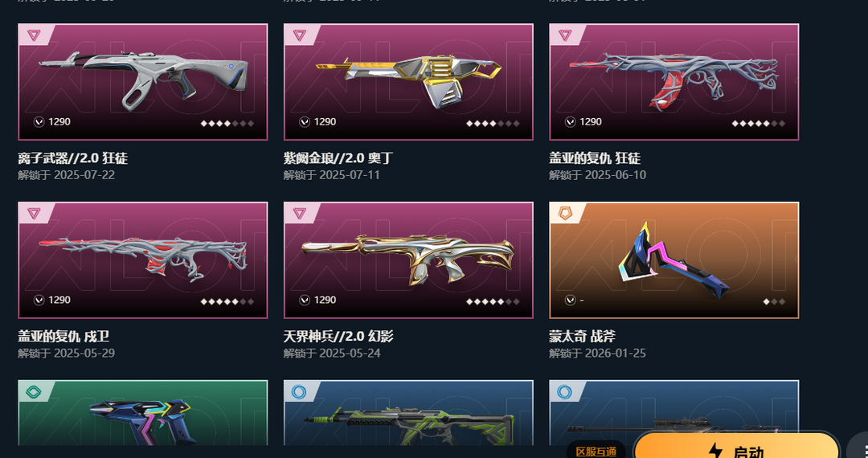Click the blue circle tier icon on sniper rifle card
Image resolution: width=868 pixels, height=458 pixels.
[x=565, y=392]
